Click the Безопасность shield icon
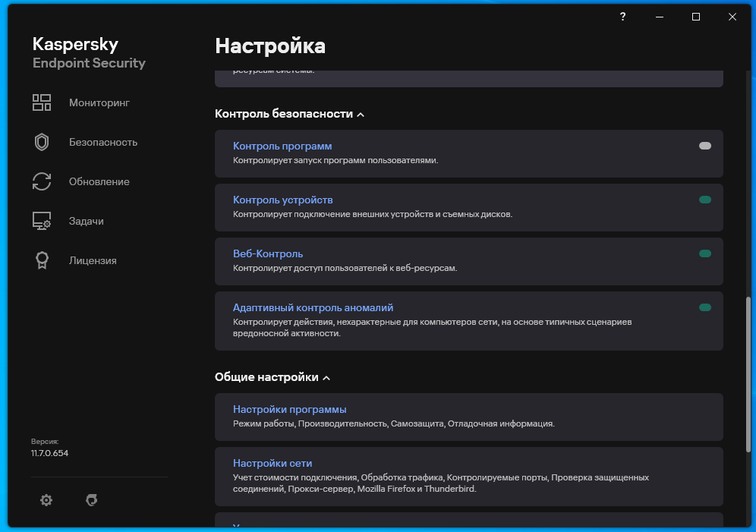This screenshot has height=532, width=756. pos(42,142)
